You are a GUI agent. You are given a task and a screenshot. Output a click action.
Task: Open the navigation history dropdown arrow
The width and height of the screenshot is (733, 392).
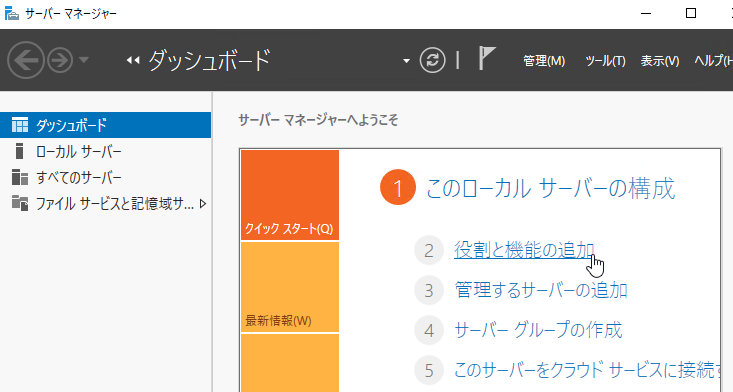click(x=84, y=60)
